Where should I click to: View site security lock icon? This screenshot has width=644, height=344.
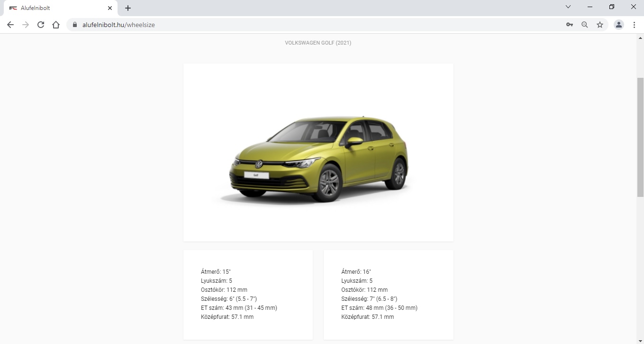click(75, 25)
